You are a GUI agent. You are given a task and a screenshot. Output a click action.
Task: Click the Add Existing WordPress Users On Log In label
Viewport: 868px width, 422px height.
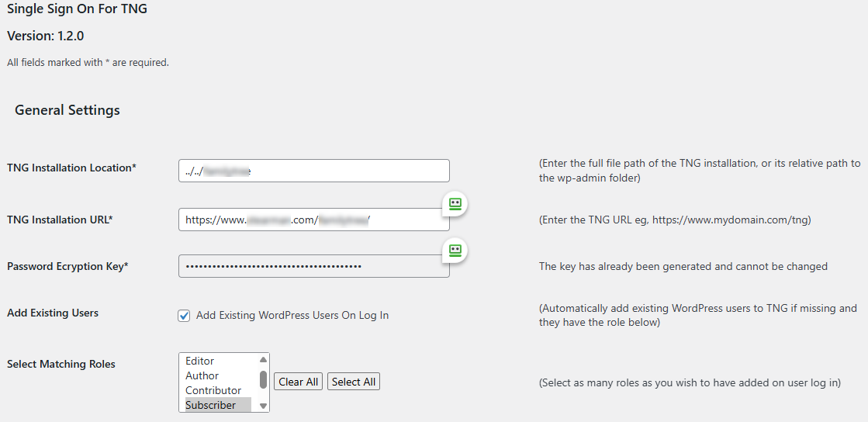292,315
